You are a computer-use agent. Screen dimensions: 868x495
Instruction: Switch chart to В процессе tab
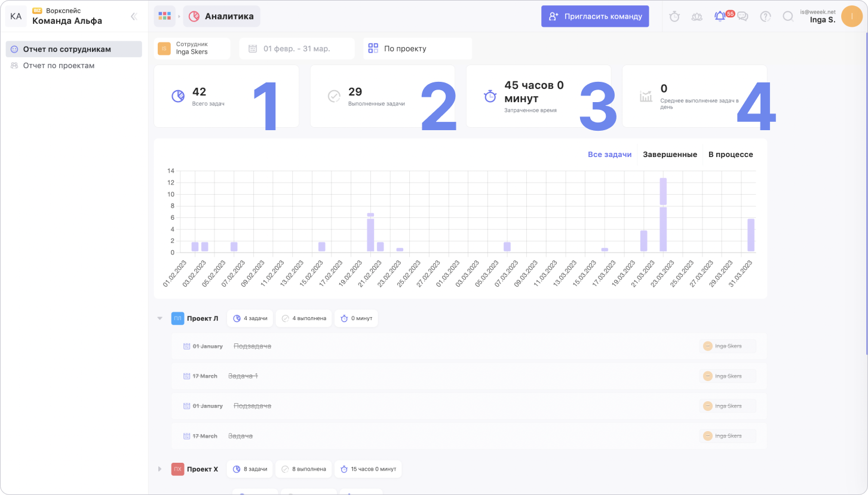(731, 155)
